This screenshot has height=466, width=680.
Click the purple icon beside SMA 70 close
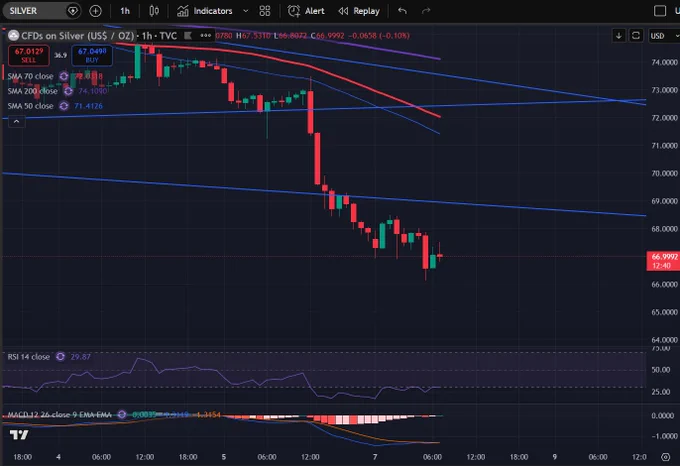click(64, 76)
